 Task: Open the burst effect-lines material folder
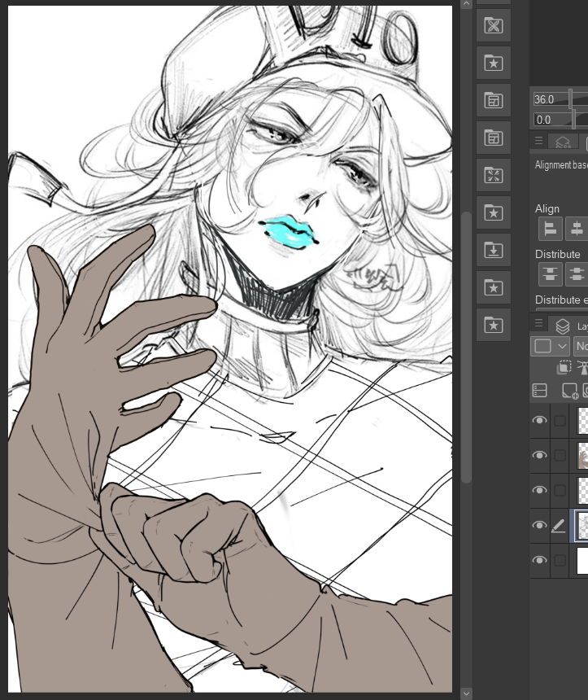point(494,176)
